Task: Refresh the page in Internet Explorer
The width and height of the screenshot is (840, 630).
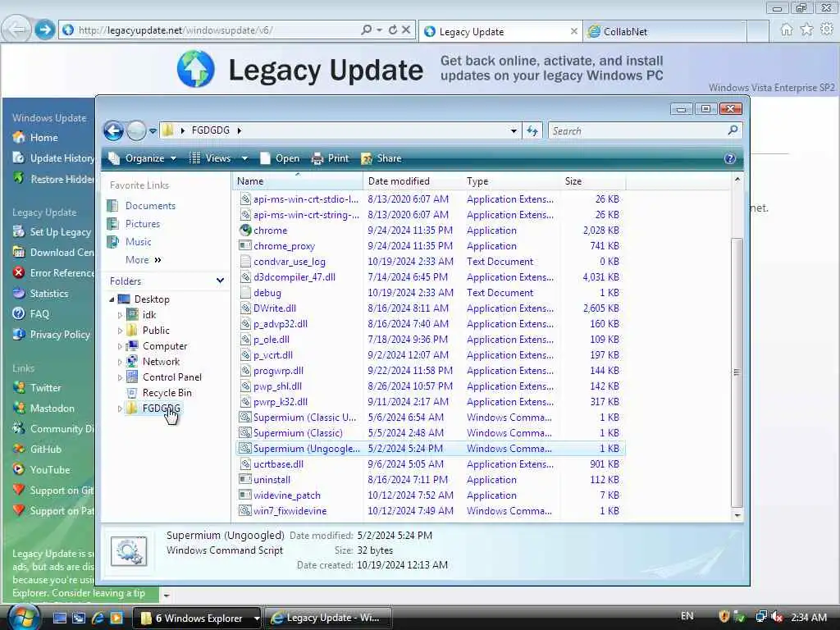Action: (x=393, y=30)
